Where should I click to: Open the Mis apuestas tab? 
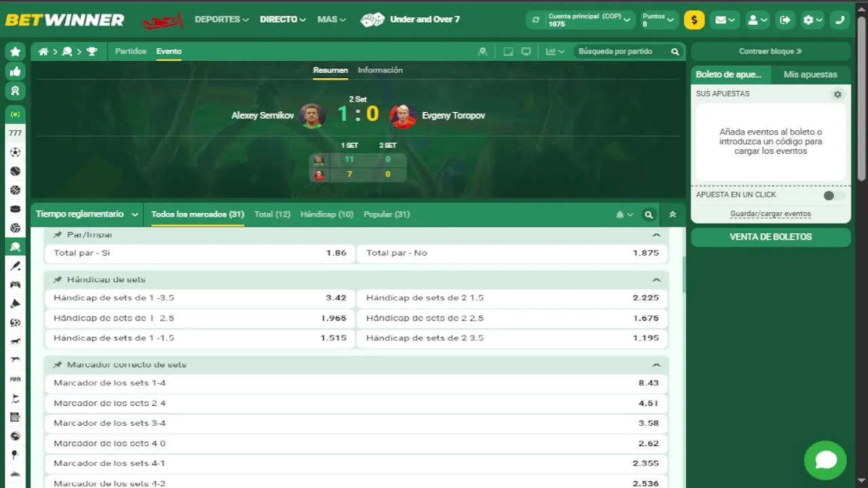(x=810, y=75)
